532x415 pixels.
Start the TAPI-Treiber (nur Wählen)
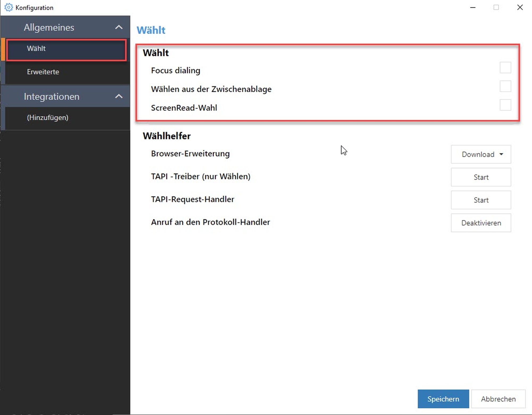click(481, 177)
